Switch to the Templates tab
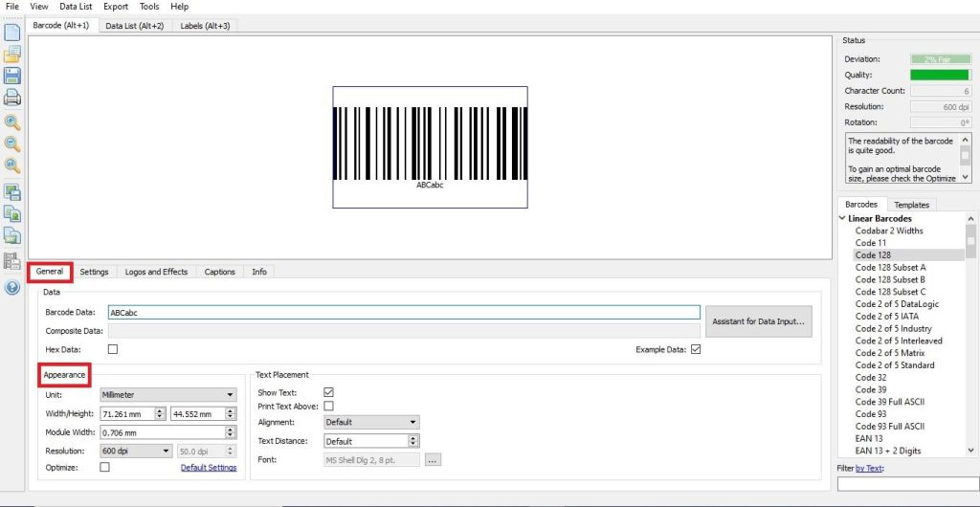This screenshot has width=980, height=507. click(x=911, y=205)
